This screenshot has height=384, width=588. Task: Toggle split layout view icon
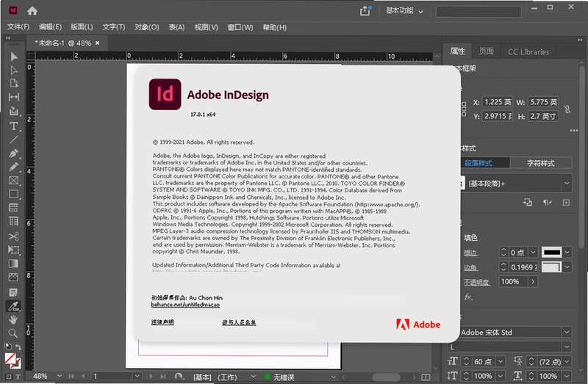pos(426,377)
